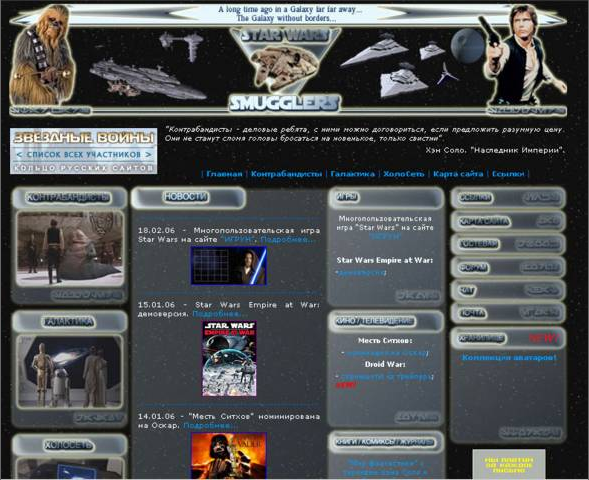589x480 pixels.
Task: Click the Звездные Войны web-ring banner
Action: (x=83, y=151)
